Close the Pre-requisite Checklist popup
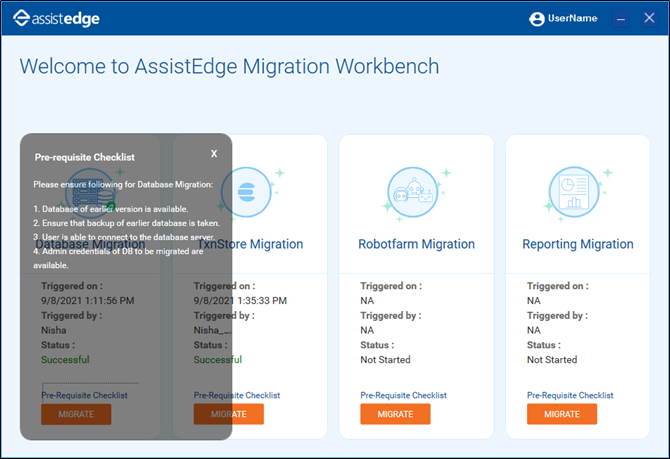This screenshot has width=670, height=459. (x=214, y=154)
